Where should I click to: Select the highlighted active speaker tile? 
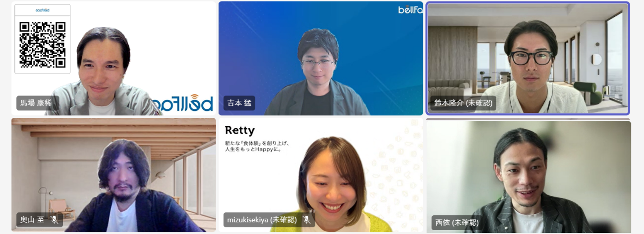click(x=528, y=58)
